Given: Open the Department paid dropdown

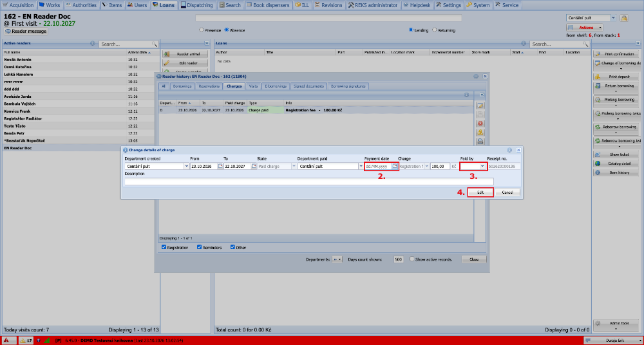Looking at the screenshot, I should (x=360, y=166).
